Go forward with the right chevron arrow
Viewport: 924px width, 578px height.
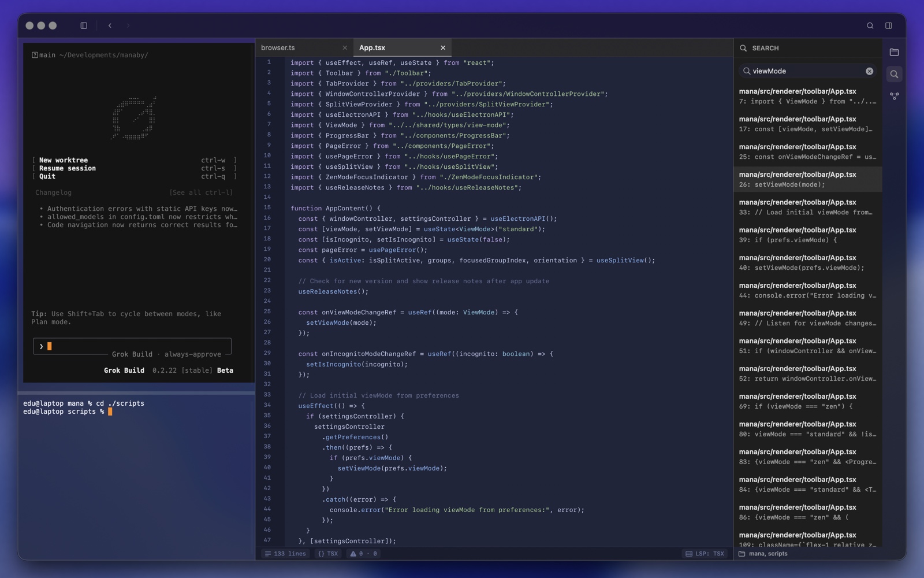pos(128,25)
